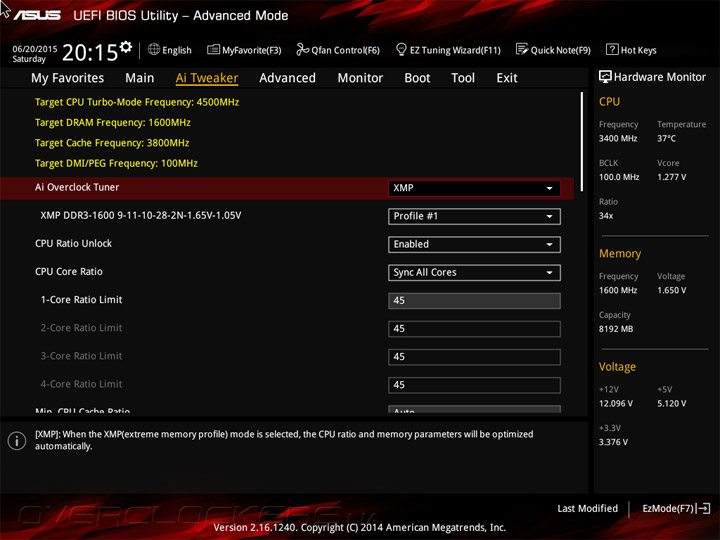Image resolution: width=720 pixels, height=540 pixels.
Task: Click the vertical scrollbar of settings list
Action: click(582, 141)
